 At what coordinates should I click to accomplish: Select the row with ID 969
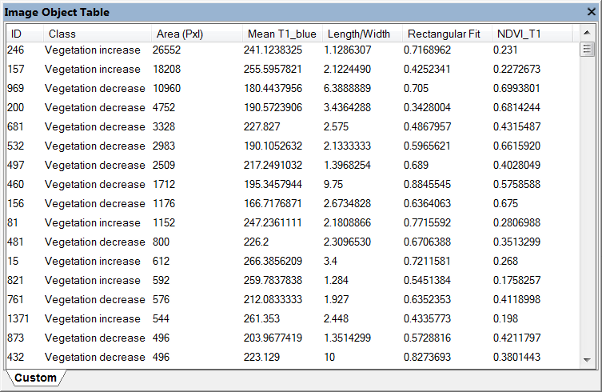point(293,88)
